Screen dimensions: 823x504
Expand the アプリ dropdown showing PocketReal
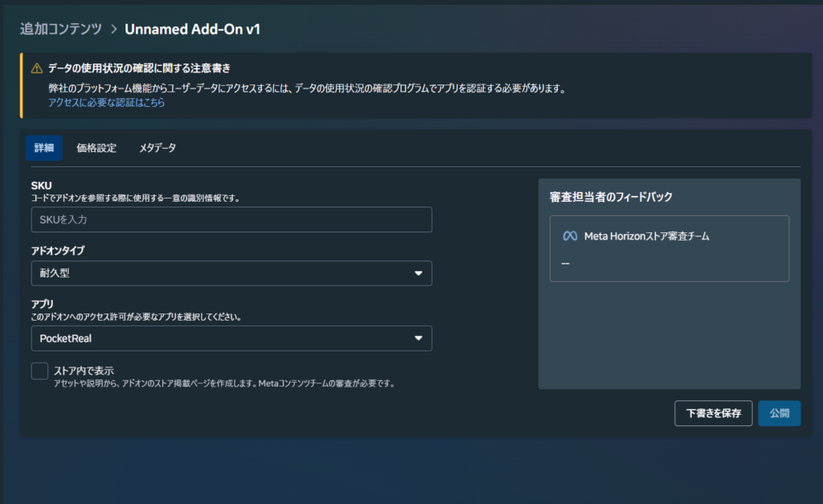[231, 338]
